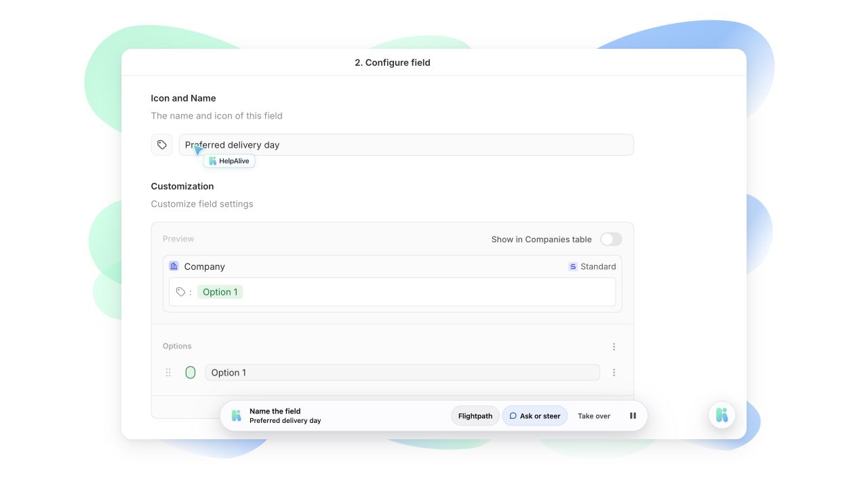Focus the field name input
This screenshot has height=488, width=868.
(x=406, y=145)
